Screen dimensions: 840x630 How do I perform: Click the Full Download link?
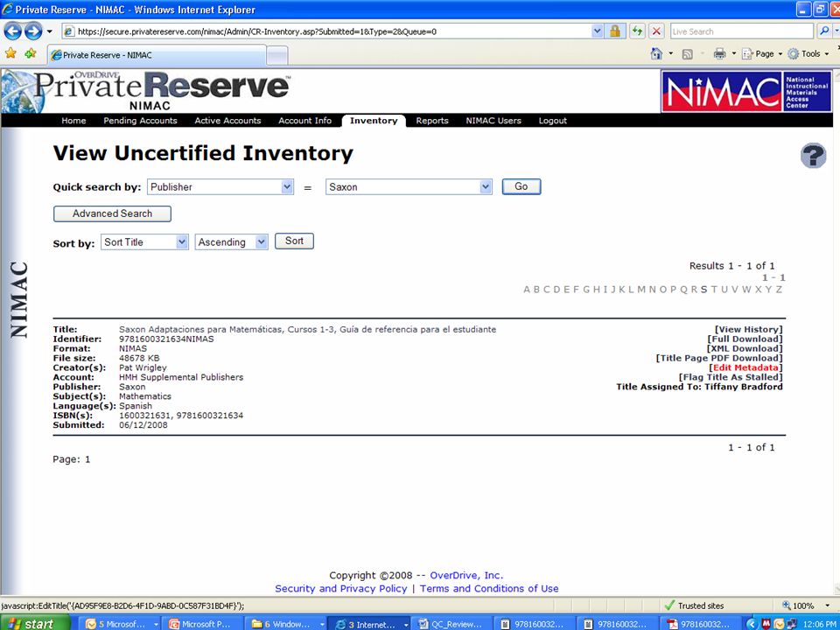tap(745, 339)
